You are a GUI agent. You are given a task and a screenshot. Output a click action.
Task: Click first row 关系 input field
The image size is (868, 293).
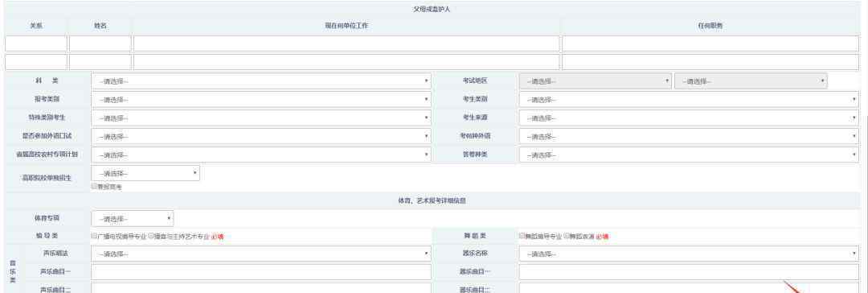[36, 43]
